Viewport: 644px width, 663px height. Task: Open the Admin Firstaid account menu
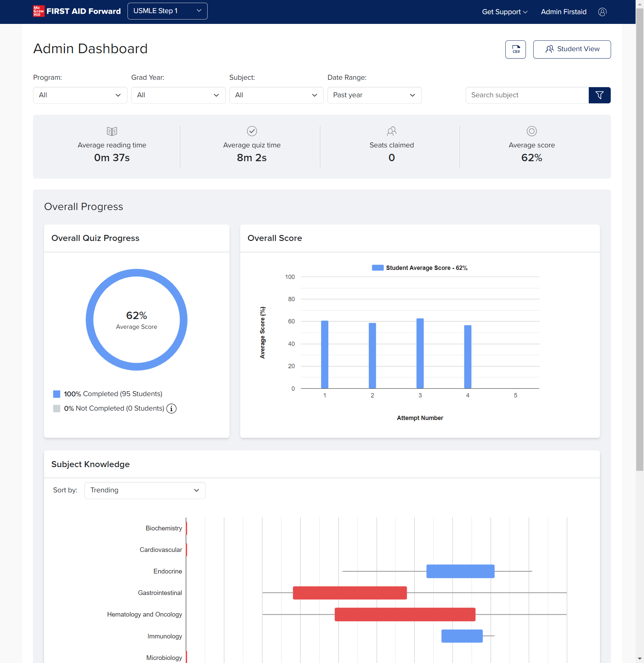(563, 12)
